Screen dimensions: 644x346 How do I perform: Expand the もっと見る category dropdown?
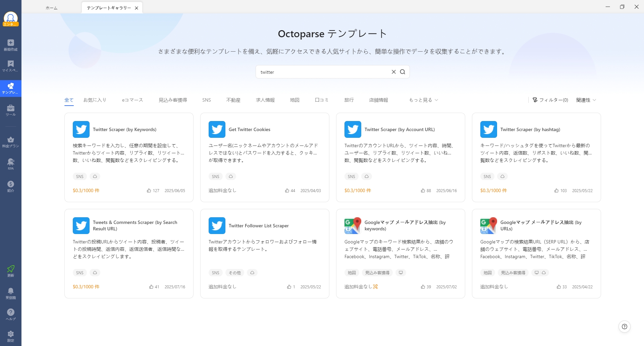click(423, 100)
